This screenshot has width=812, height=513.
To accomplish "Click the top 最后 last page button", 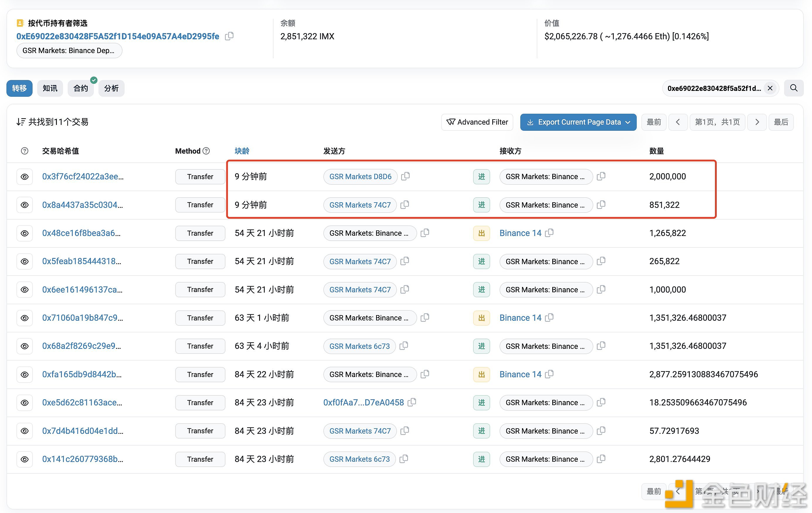I will pyautogui.click(x=781, y=122).
